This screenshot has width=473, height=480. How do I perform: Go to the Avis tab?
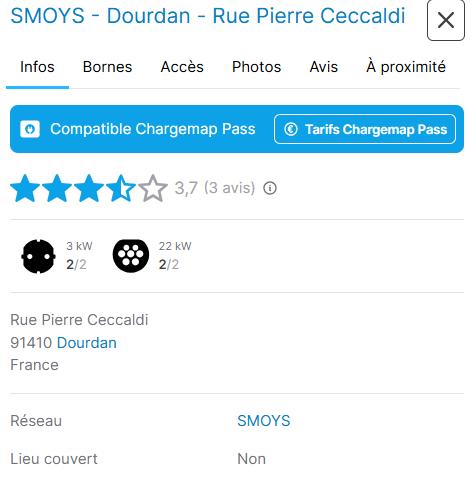pyautogui.click(x=324, y=67)
